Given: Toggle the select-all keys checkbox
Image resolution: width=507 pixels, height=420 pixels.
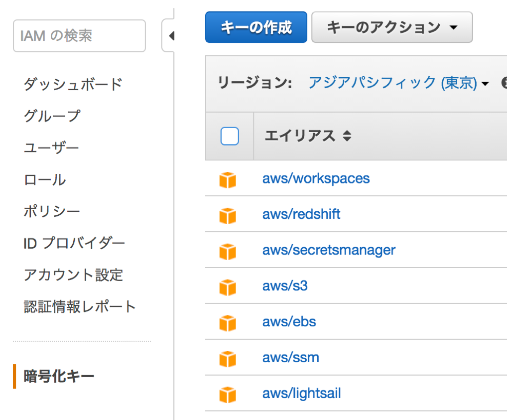Looking at the screenshot, I should pos(230,136).
